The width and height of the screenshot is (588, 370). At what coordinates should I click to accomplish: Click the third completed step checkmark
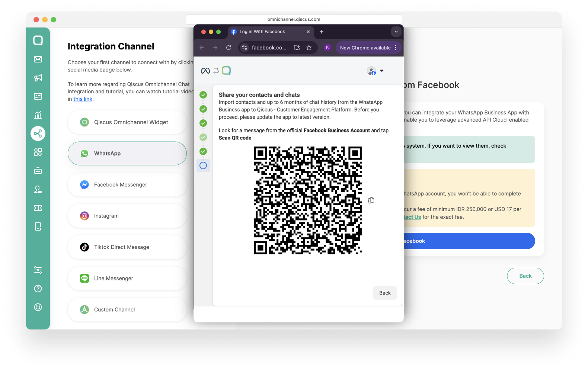(x=203, y=123)
